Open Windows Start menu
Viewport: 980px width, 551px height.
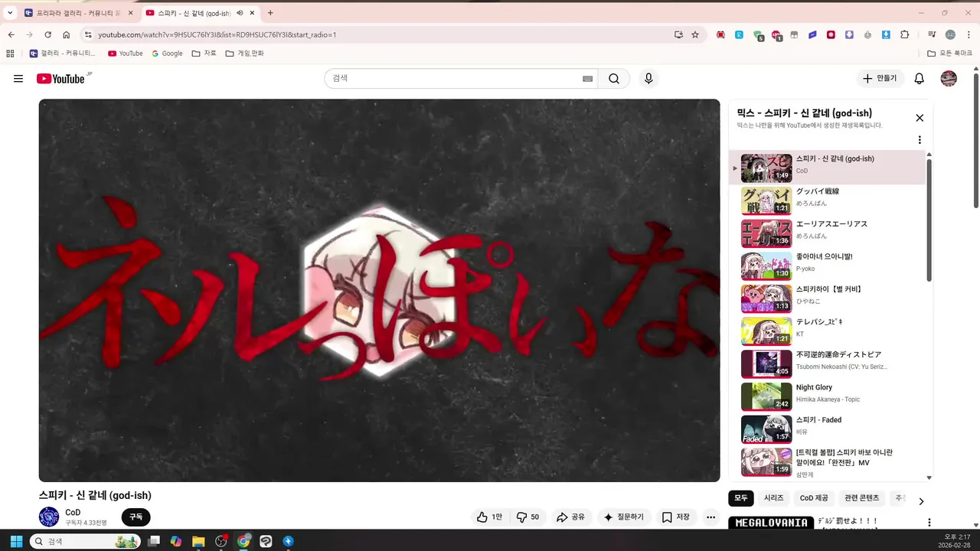pyautogui.click(x=16, y=541)
